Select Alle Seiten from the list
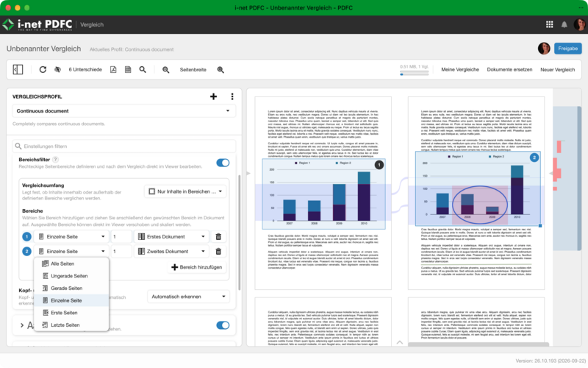The height and width of the screenshot is (368, 588). [71, 263]
